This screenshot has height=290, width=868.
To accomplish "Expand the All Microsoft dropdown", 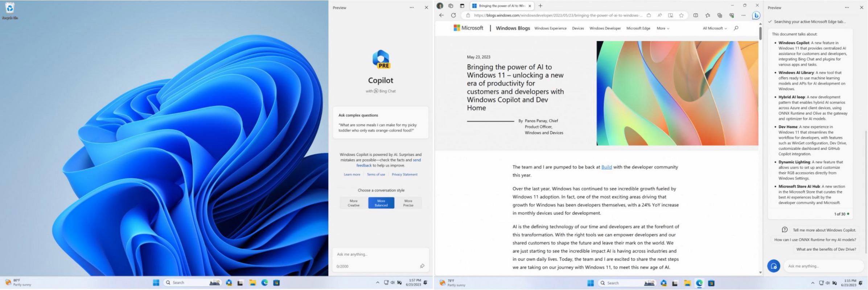I will tap(715, 28).
